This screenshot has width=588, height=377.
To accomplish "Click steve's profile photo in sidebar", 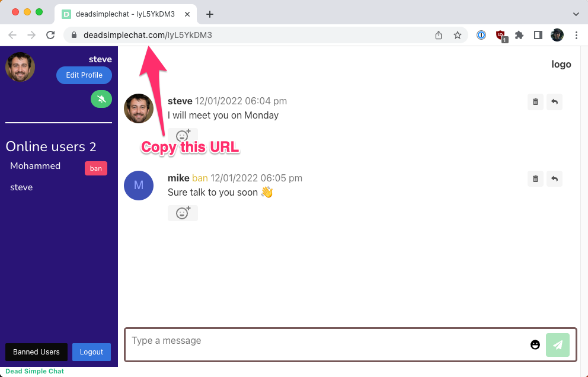I will 20,67.
